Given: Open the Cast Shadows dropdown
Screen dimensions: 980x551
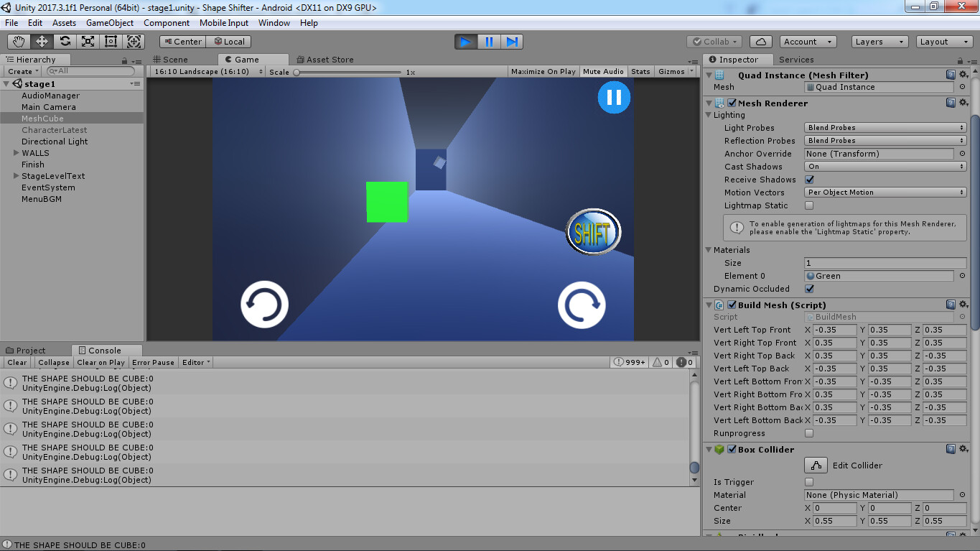Looking at the screenshot, I should coord(885,167).
